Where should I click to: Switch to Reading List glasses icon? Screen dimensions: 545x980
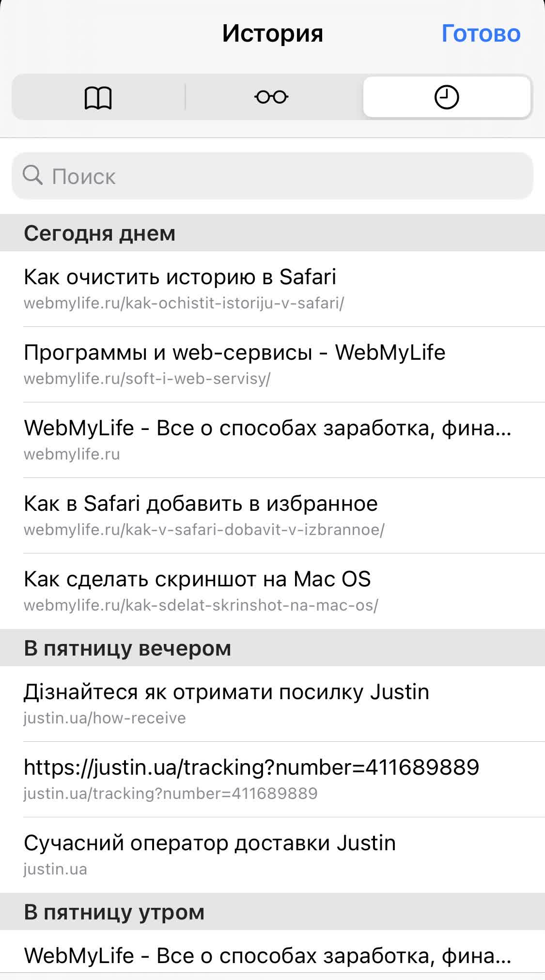pos(271,97)
